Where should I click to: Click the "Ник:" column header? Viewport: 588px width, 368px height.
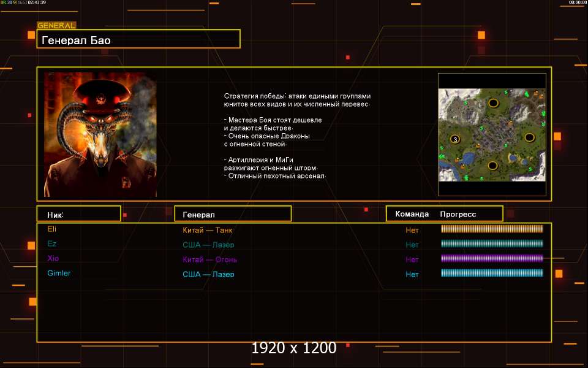click(x=79, y=213)
